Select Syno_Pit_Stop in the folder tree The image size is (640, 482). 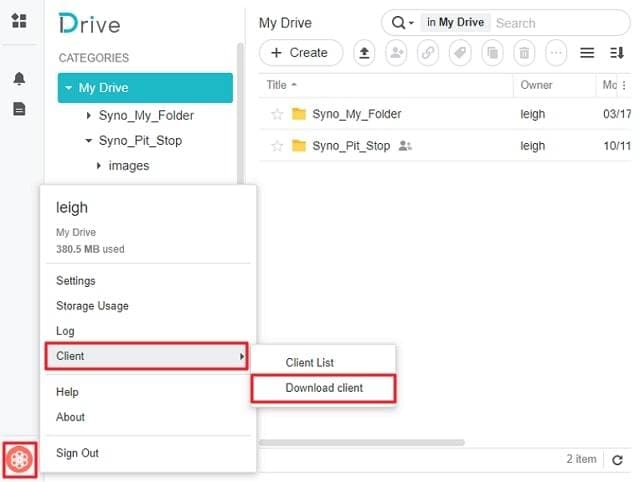pos(140,141)
